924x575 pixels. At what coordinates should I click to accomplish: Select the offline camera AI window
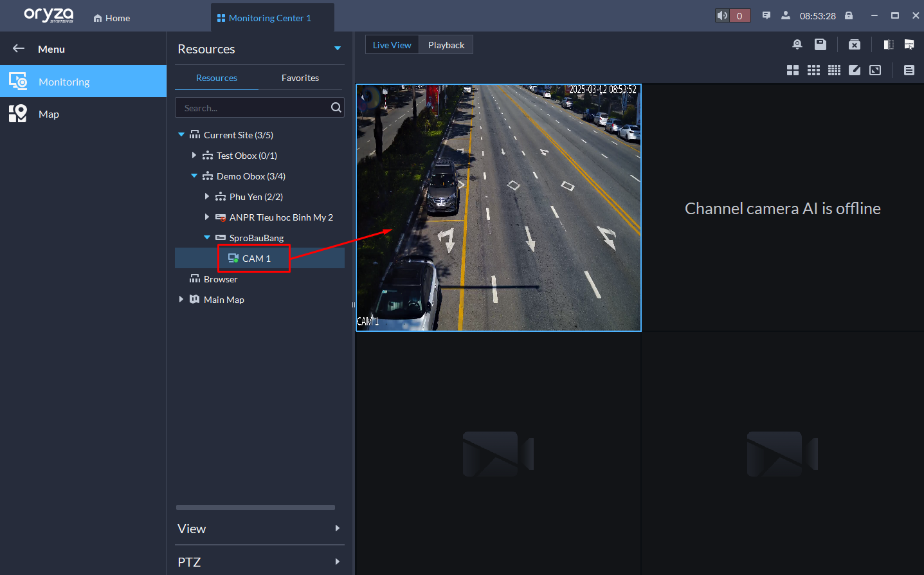pos(783,208)
